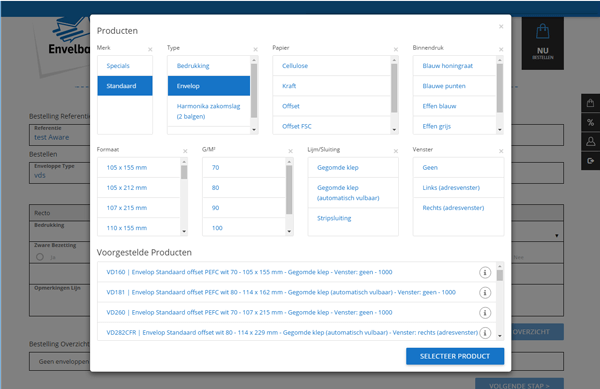
Task: Pick product VD282CFR Envelop 114 x 229 mm
Action: [297, 332]
